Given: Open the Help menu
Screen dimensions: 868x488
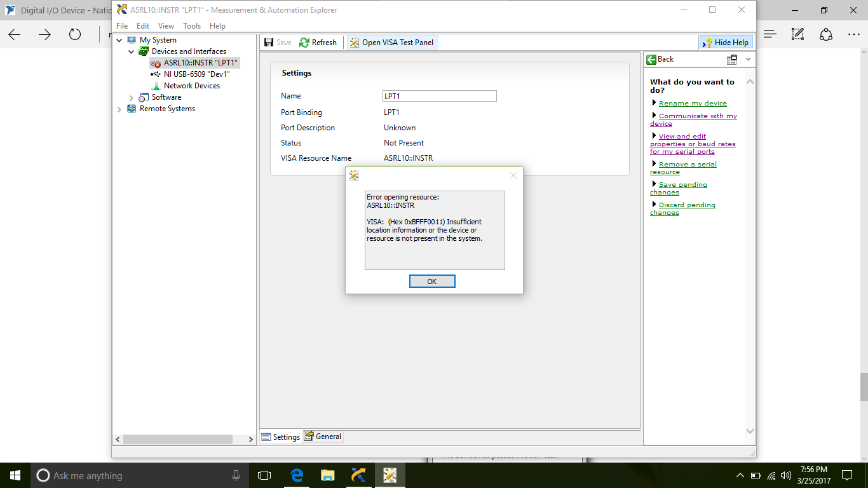Looking at the screenshot, I should pos(217,26).
